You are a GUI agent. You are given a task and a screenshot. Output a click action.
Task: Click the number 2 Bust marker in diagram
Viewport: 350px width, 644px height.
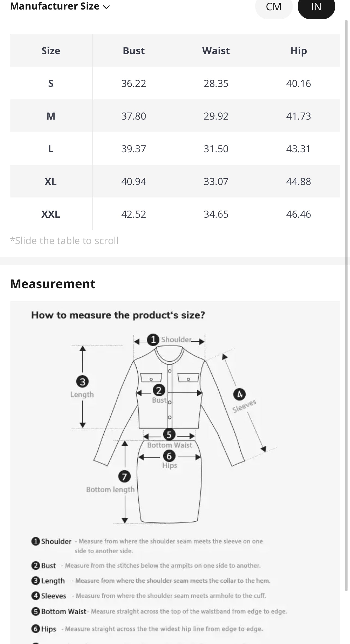[x=159, y=390]
